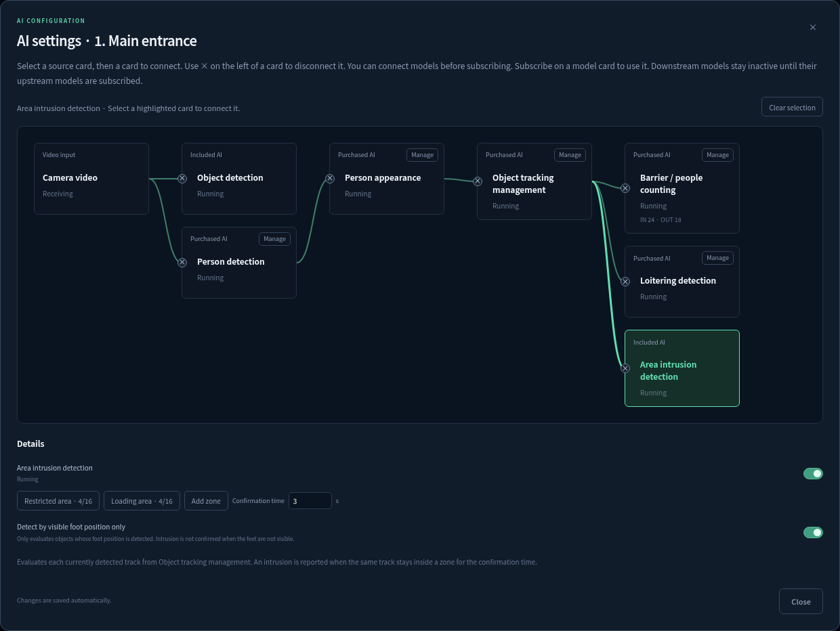Image resolution: width=840 pixels, height=631 pixels.
Task: Disconnect Loitering detection via its X icon
Action: [x=625, y=282]
